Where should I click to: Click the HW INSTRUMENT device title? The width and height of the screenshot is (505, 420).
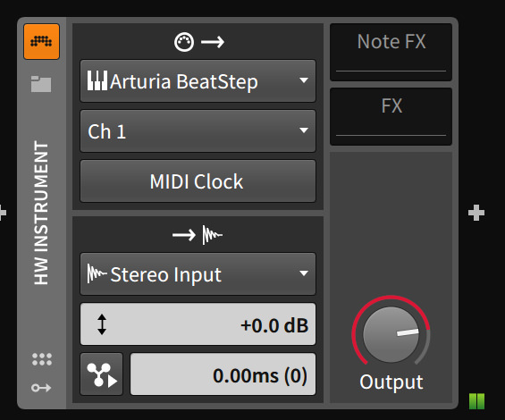coord(41,213)
